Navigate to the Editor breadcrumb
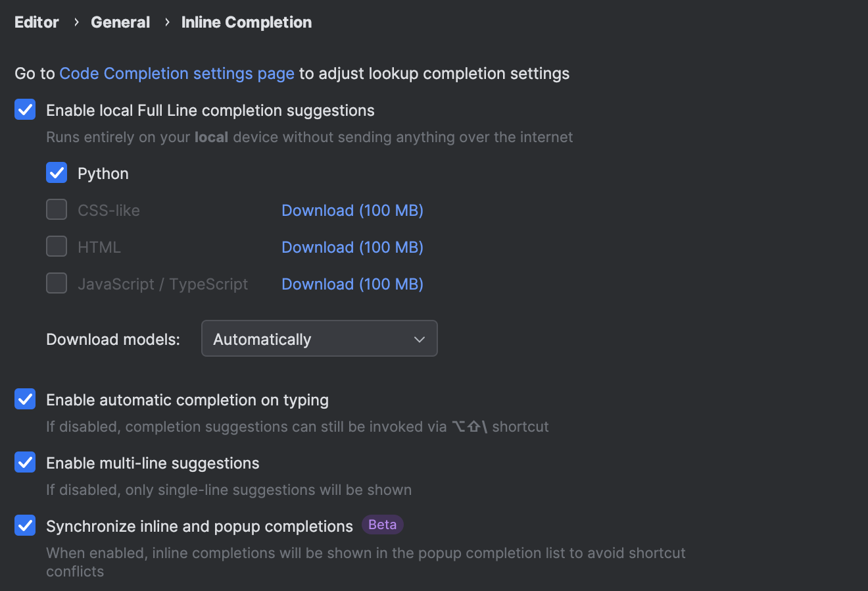 [x=36, y=22]
